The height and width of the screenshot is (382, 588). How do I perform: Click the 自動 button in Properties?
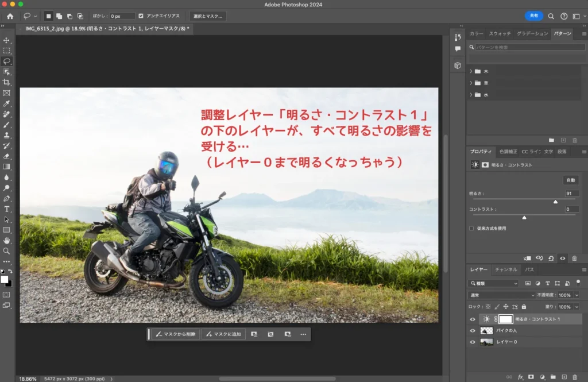(570, 180)
